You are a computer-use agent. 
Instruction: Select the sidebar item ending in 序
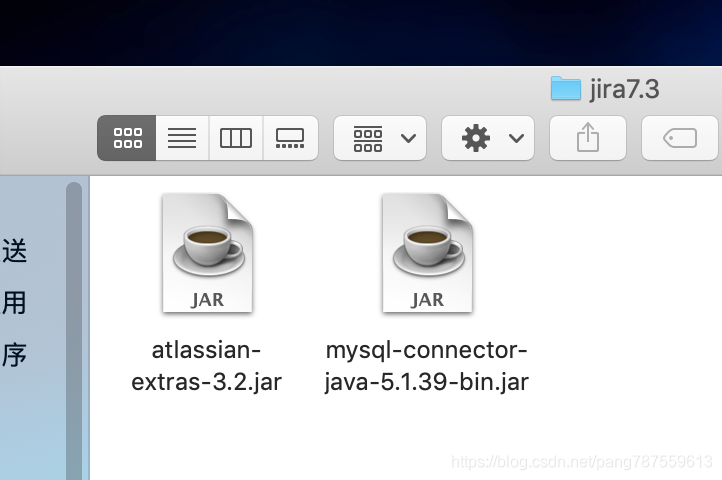coord(14,355)
